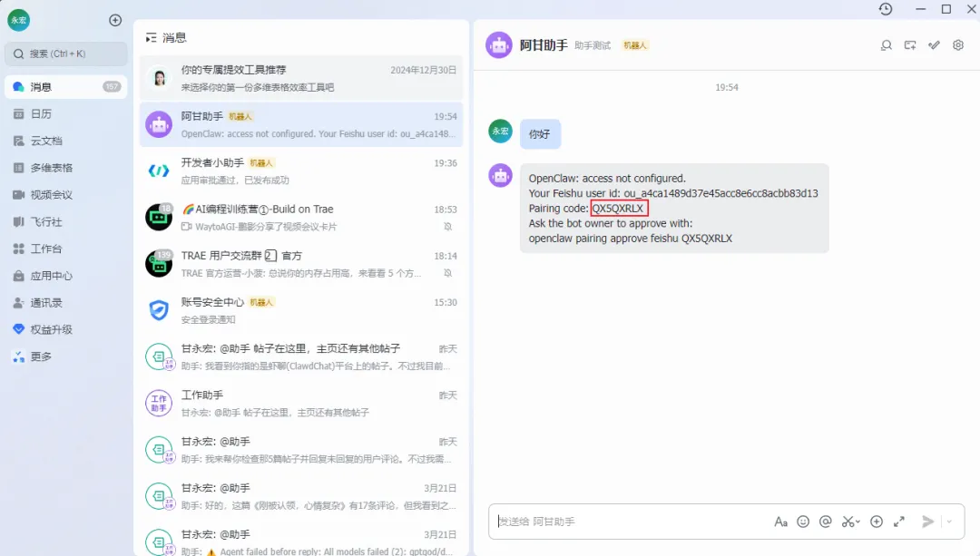The width and height of the screenshot is (980, 556).
Task: Click the 机器人 tag in chat header
Action: point(635,45)
